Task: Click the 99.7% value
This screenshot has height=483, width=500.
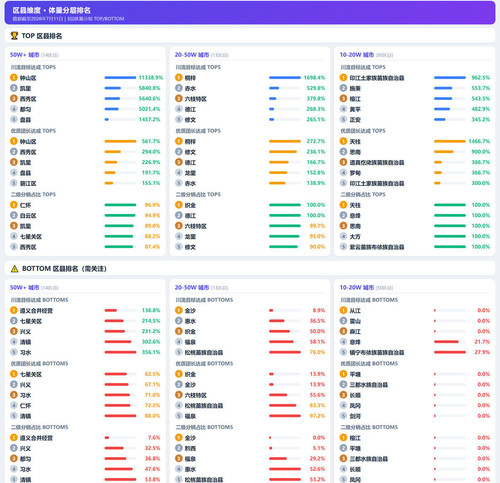Action: [317, 226]
